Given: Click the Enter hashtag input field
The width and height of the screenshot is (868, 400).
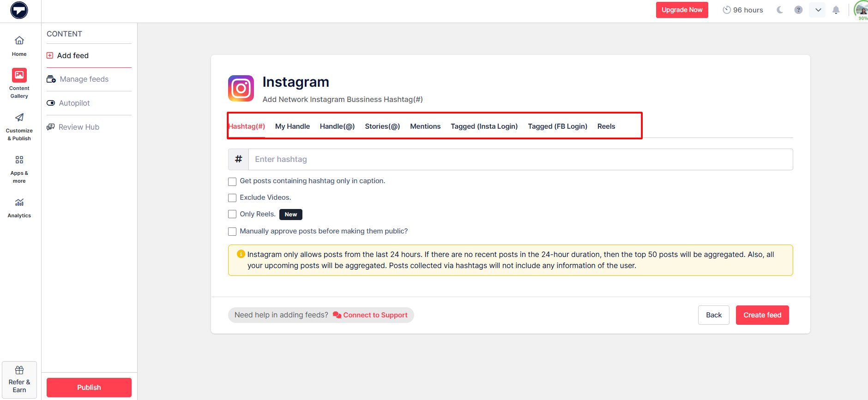Looking at the screenshot, I should (x=520, y=159).
